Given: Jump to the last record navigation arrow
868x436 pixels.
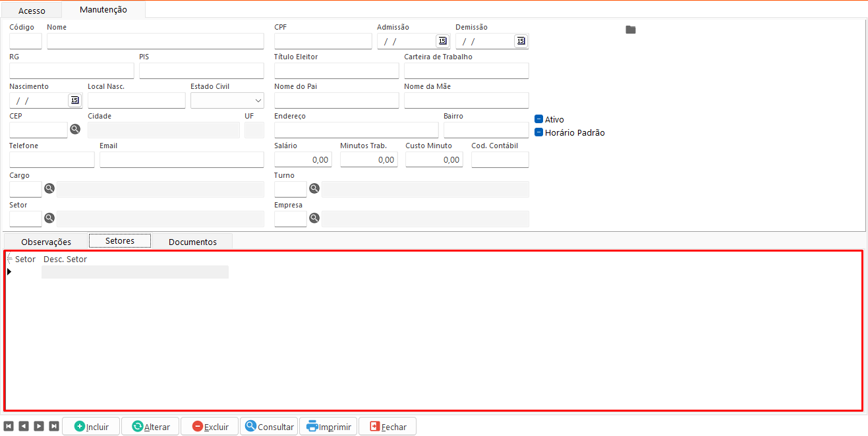Looking at the screenshot, I should (54, 426).
